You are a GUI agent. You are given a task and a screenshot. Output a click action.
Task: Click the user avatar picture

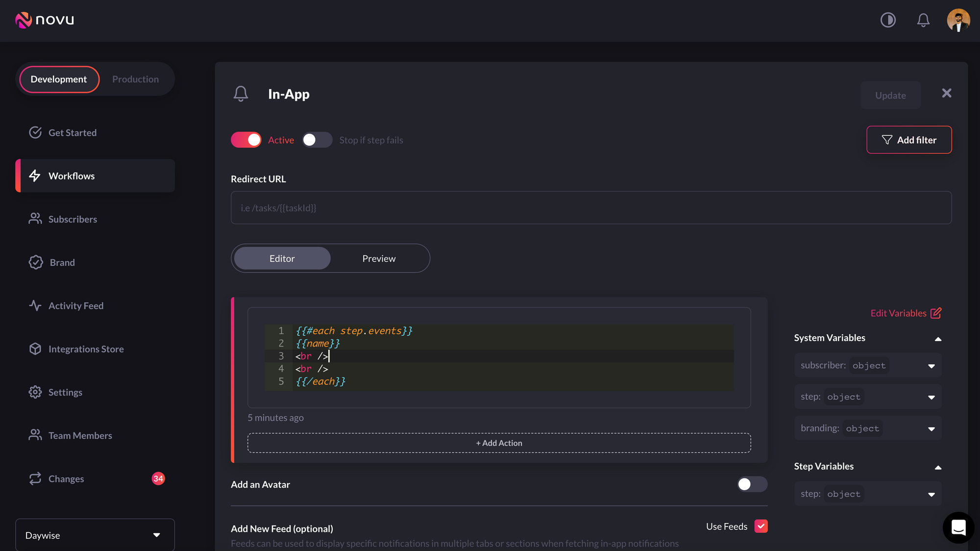(x=958, y=20)
